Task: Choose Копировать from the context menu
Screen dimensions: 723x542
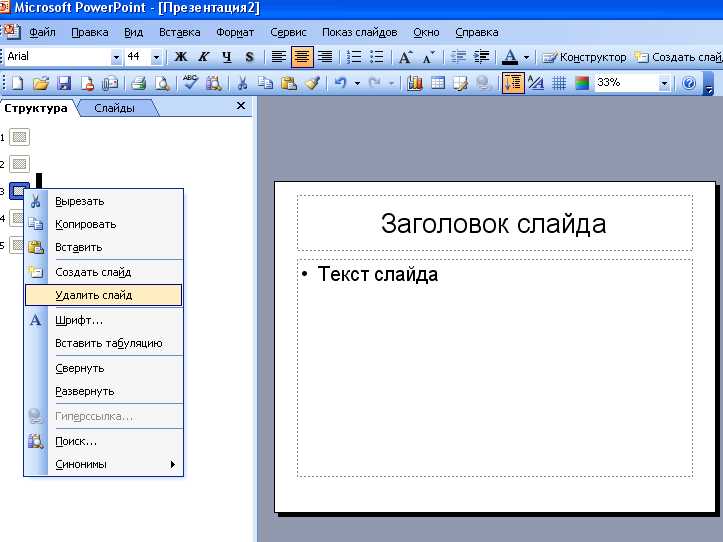Action: click(86, 224)
